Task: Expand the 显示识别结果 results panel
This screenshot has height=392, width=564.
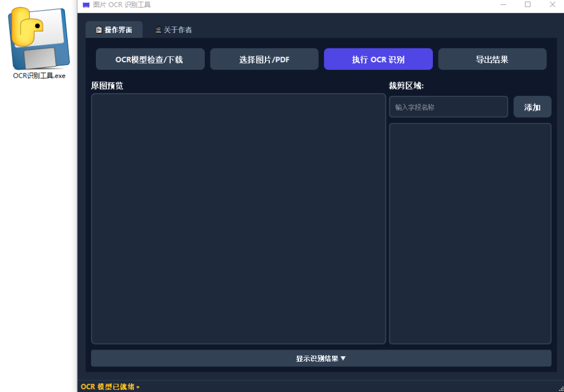Action: coord(321,357)
